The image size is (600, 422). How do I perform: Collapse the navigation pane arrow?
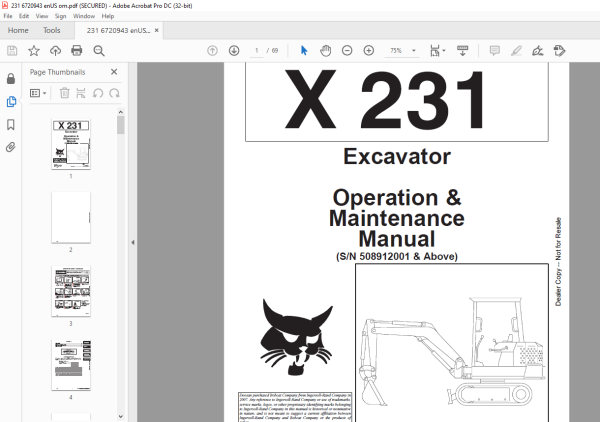point(133,242)
